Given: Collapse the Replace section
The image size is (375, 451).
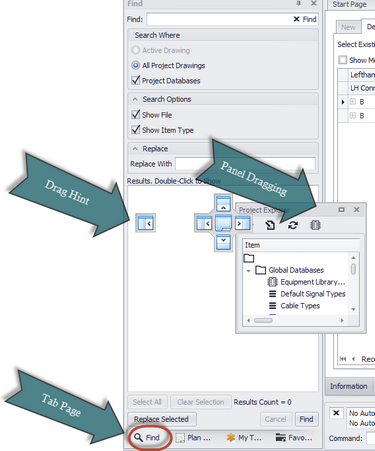Looking at the screenshot, I should [135, 149].
